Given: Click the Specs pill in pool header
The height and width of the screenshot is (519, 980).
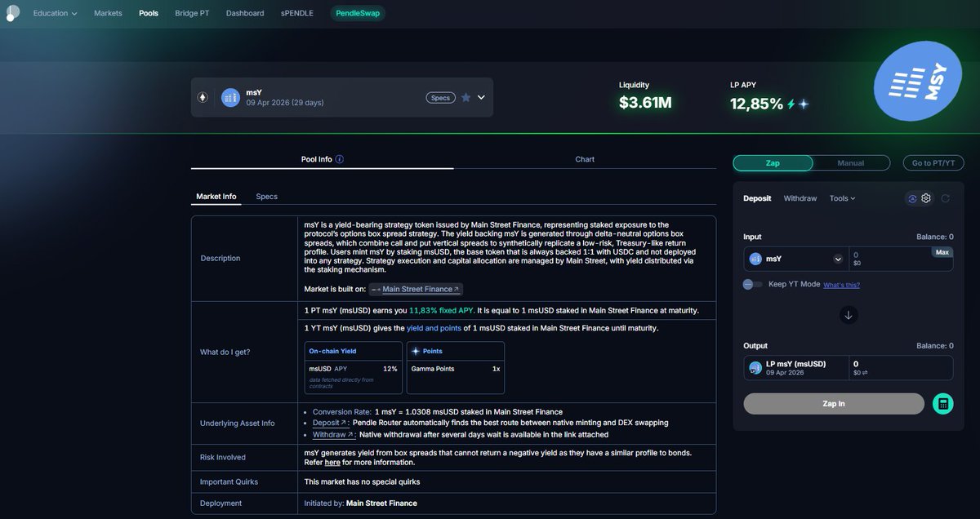Looking at the screenshot, I should pyautogui.click(x=440, y=98).
